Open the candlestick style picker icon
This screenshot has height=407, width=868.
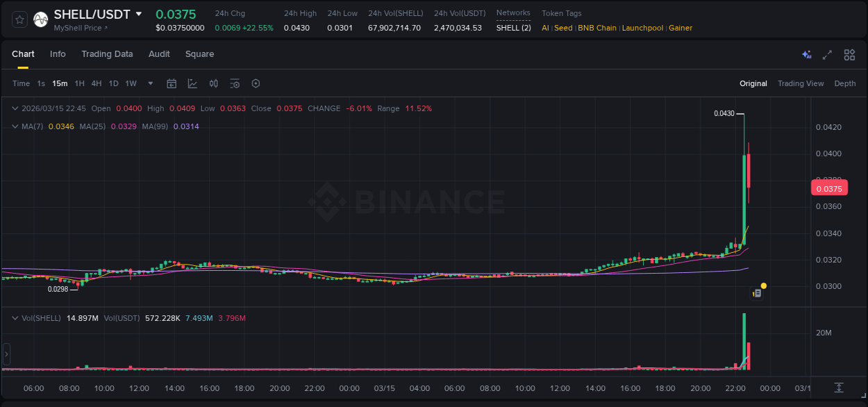click(214, 83)
